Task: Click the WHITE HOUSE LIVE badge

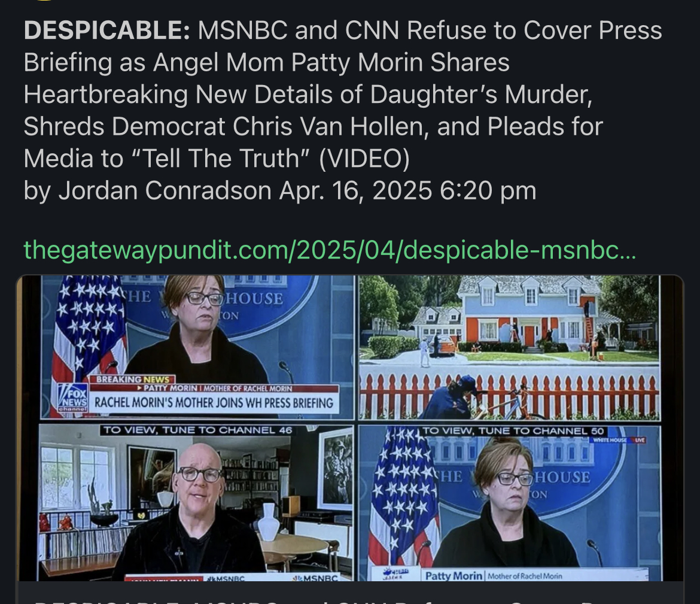Action: 619,440
